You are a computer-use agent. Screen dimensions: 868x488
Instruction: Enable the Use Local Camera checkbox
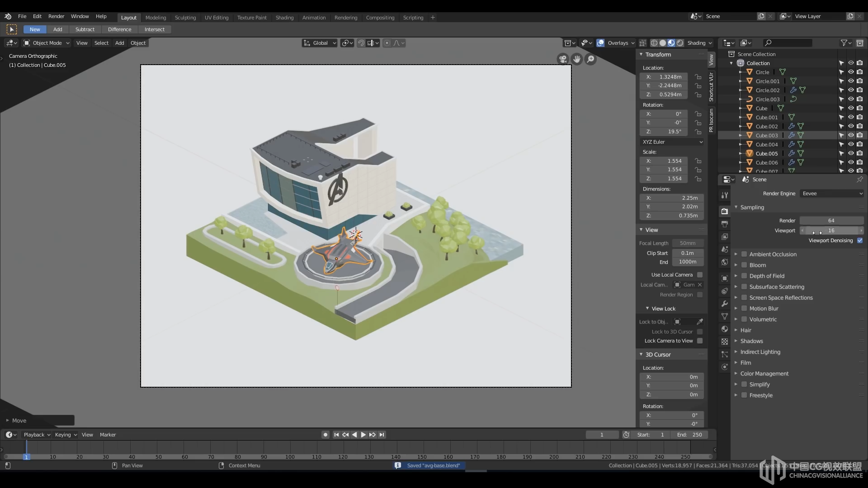pyautogui.click(x=700, y=275)
